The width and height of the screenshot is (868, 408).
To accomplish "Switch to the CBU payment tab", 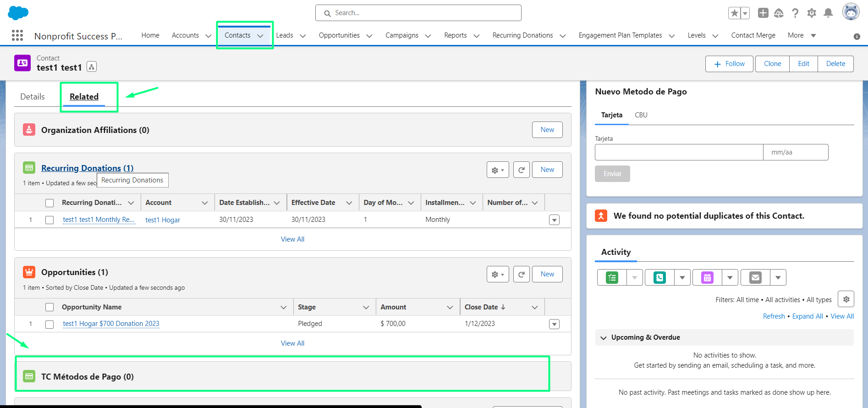I will pyautogui.click(x=641, y=115).
